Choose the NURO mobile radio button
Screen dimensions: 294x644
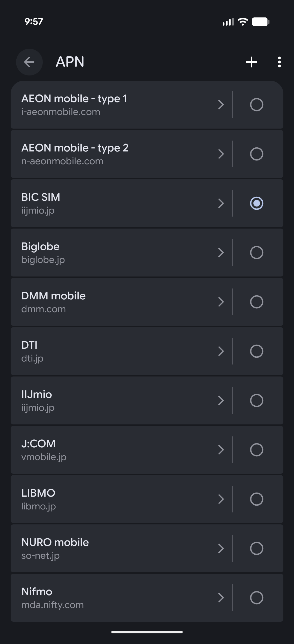click(x=256, y=548)
